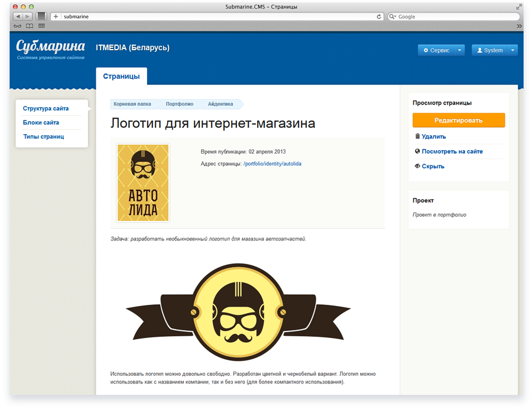The height and width of the screenshot is (413, 532).
Task: Switch to the Страницы tab
Action: click(121, 76)
